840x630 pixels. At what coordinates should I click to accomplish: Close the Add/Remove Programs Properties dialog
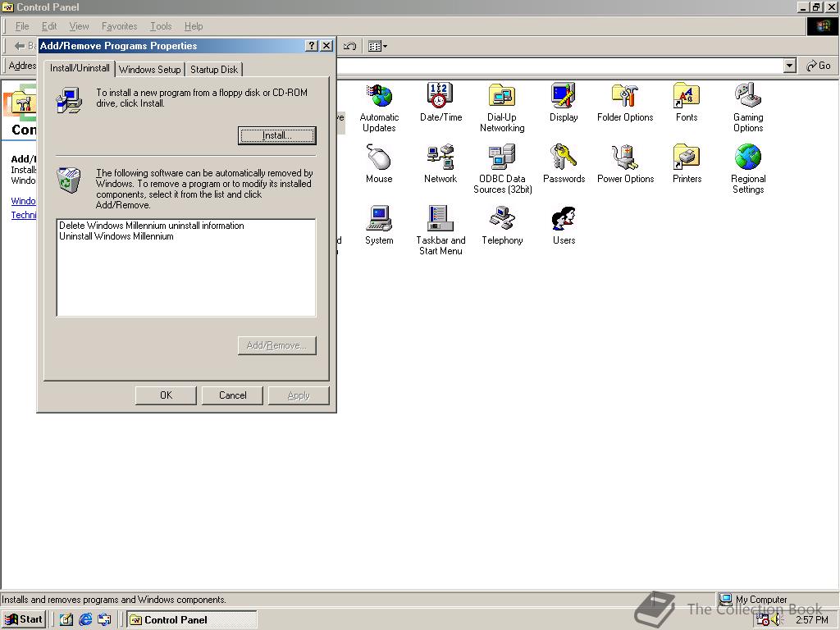[x=326, y=46]
